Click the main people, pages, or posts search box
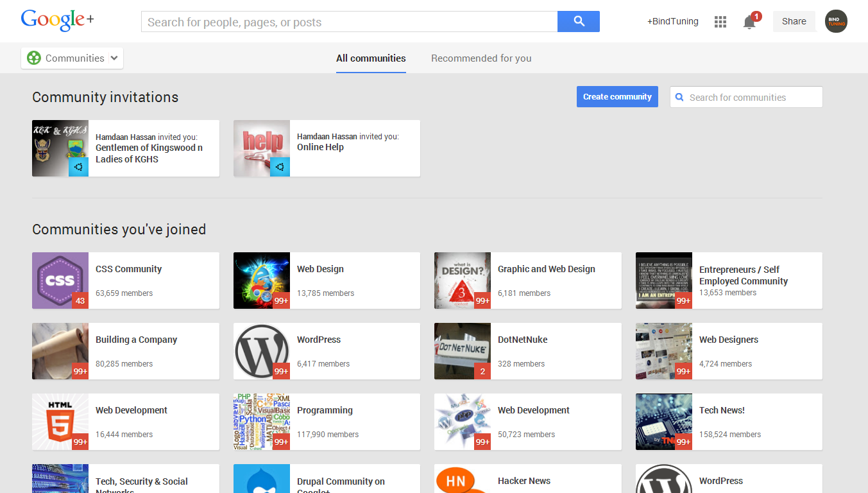 [x=349, y=21]
